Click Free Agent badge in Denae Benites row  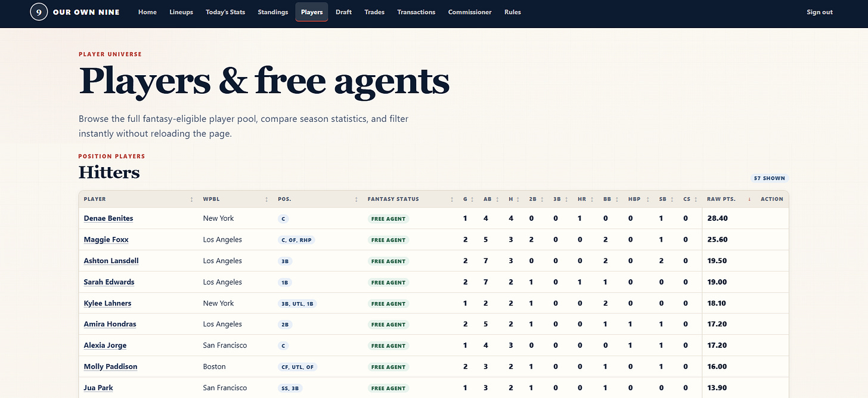click(388, 219)
